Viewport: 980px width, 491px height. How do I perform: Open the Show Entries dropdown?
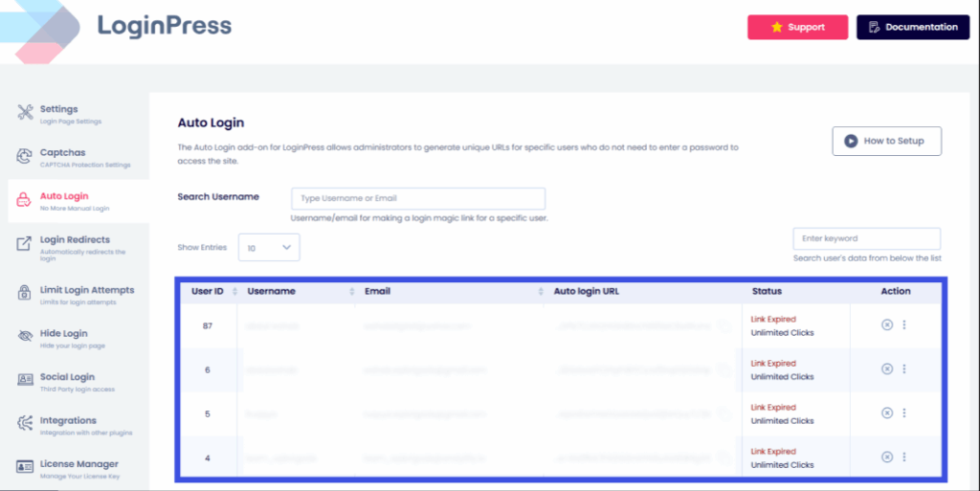tap(269, 247)
